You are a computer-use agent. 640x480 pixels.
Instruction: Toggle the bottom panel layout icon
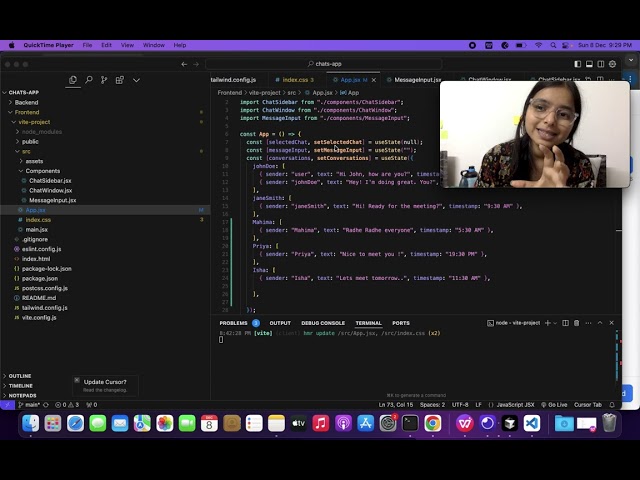(589, 64)
